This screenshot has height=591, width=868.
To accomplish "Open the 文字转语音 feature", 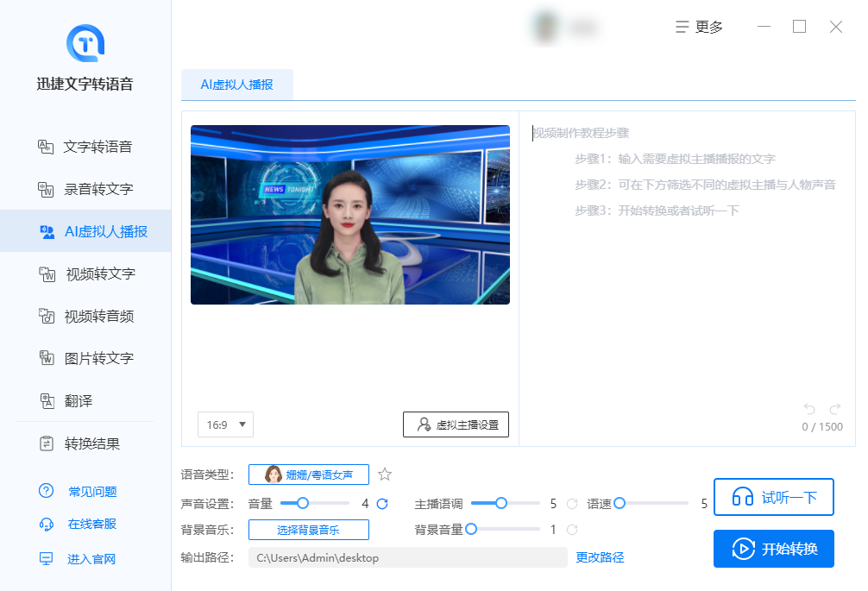I will point(85,147).
